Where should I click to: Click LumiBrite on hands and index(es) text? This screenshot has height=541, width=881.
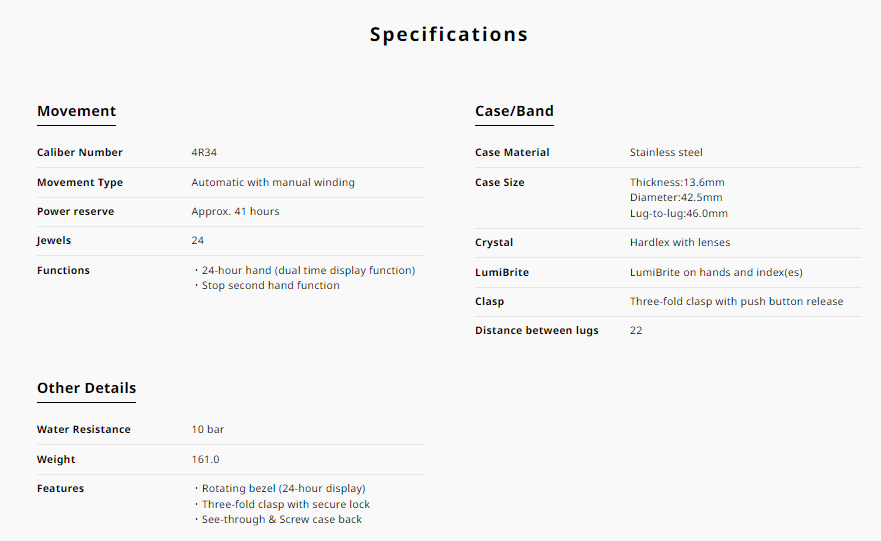point(716,272)
